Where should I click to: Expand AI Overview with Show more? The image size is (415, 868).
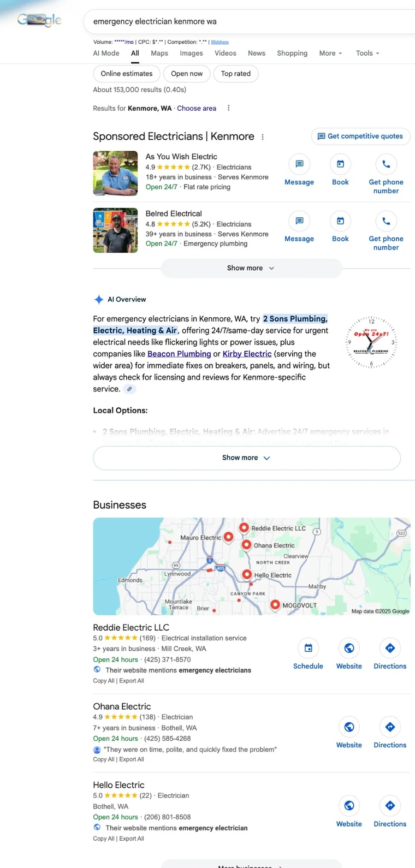click(x=247, y=458)
